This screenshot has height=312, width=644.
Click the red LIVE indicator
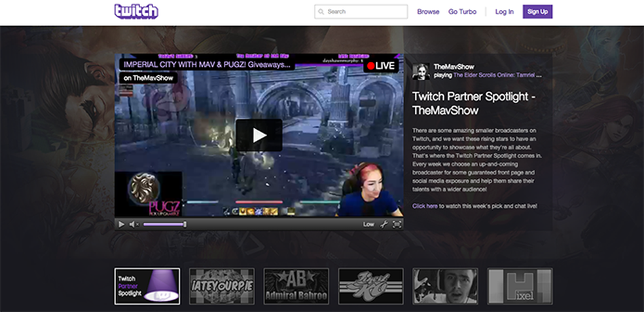pyautogui.click(x=381, y=66)
